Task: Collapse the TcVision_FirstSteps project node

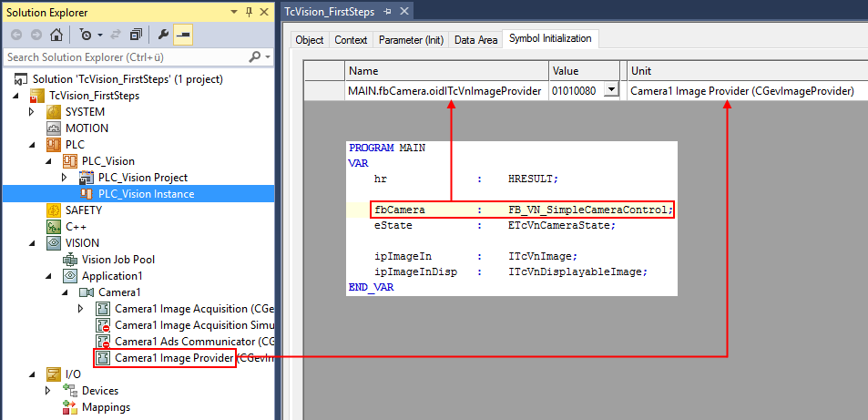Action: click(x=15, y=96)
